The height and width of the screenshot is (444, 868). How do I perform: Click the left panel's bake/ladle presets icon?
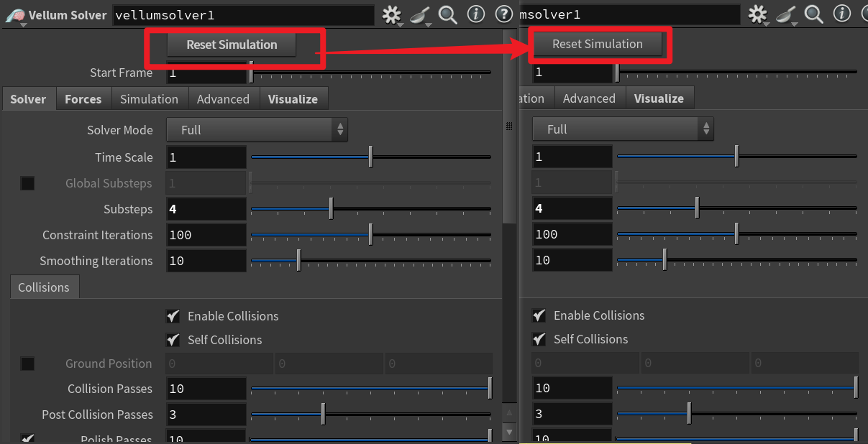point(419,14)
